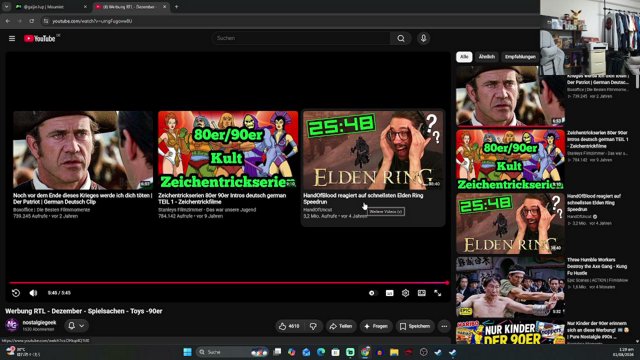This screenshot has height=360, width=640.
Task: Open the OBS Studio icon in the taskbar
Action: (423, 352)
